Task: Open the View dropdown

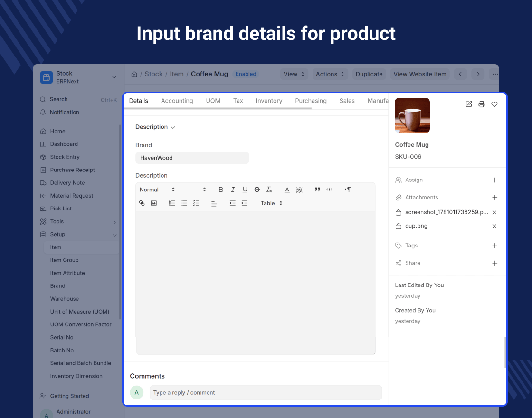Action: pos(294,74)
